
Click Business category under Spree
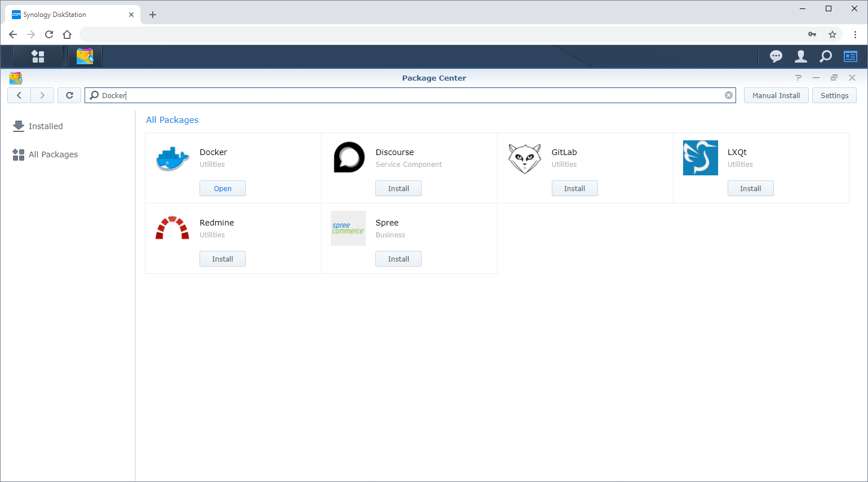click(390, 235)
